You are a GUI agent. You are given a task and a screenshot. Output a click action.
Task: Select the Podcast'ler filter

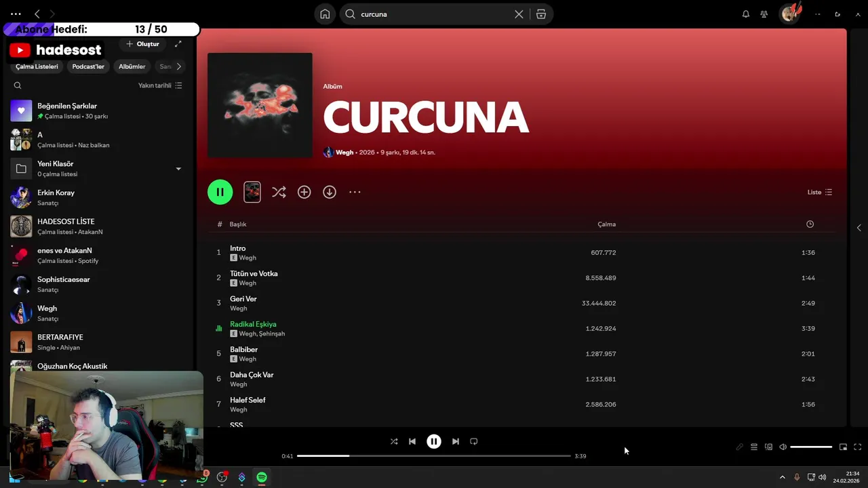click(x=88, y=66)
